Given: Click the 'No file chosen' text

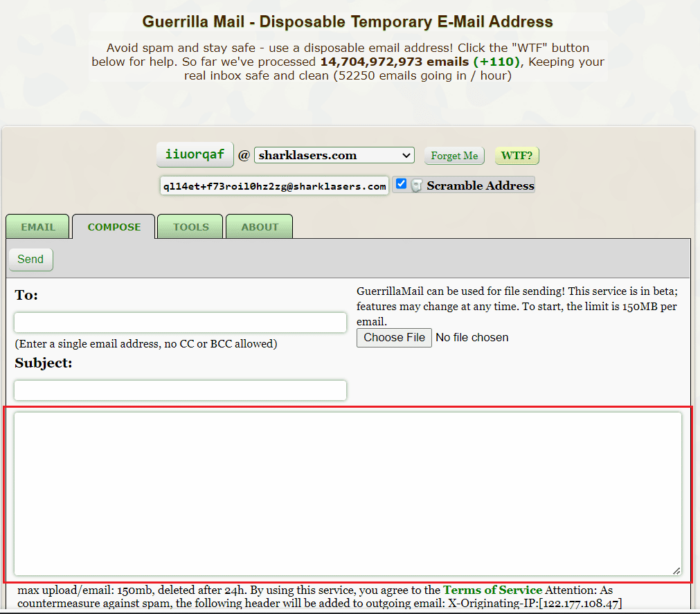Looking at the screenshot, I should (x=472, y=337).
